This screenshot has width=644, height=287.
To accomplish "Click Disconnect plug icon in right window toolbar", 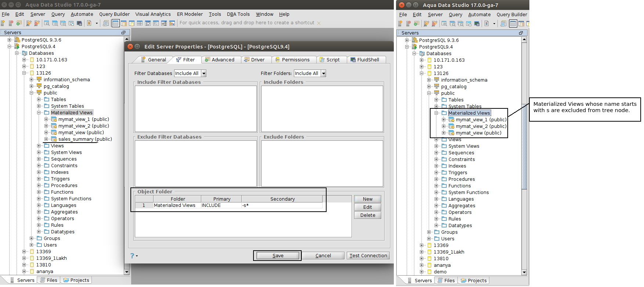I will pos(434,24).
